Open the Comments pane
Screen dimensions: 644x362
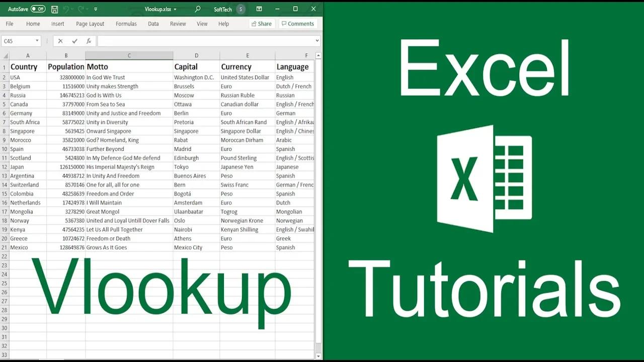click(x=298, y=24)
